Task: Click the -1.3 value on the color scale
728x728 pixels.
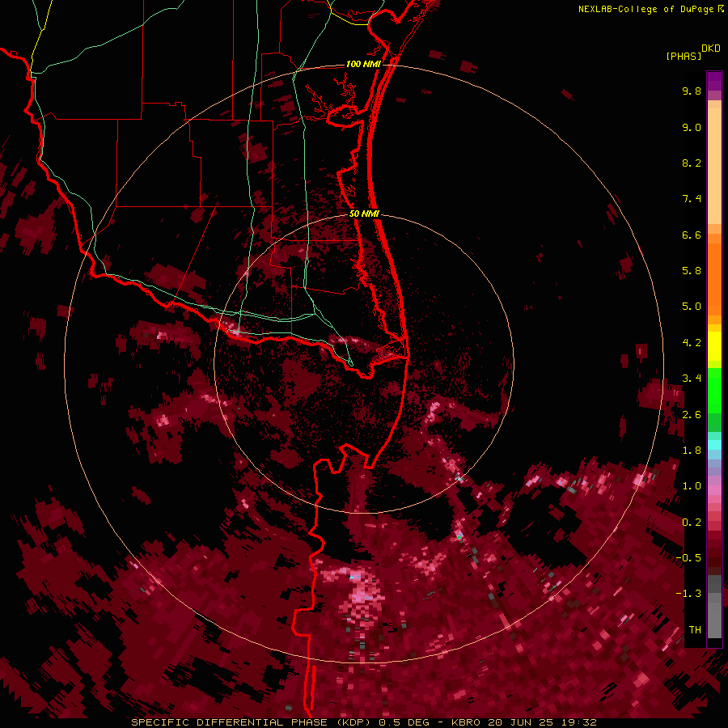Action: [688, 594]
